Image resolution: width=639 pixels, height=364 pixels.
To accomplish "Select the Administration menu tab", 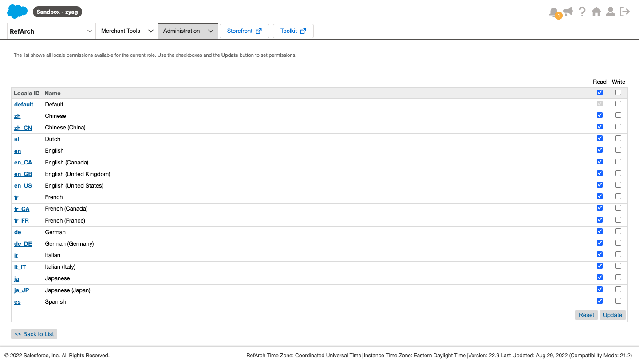I will [x=181, y=31].
